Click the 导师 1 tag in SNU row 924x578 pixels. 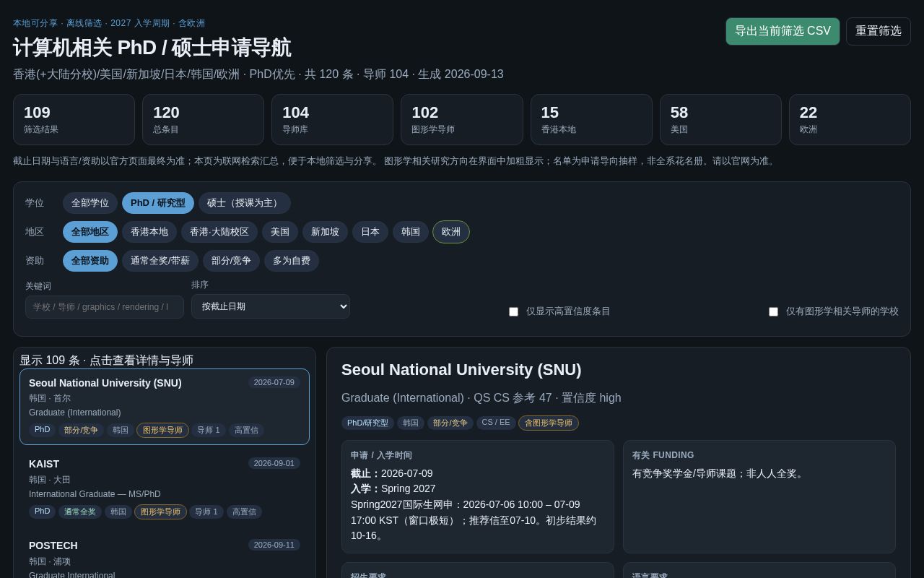pyautogui.click(x=209, y=430)
